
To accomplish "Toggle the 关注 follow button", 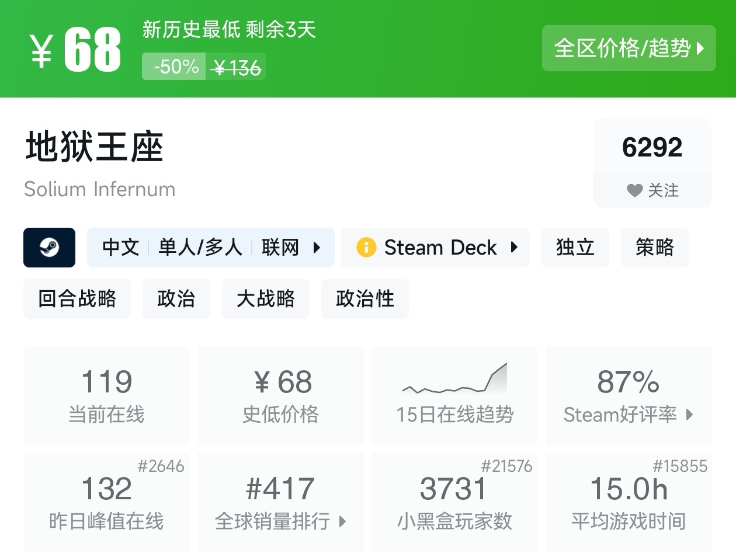I will 652,190.
